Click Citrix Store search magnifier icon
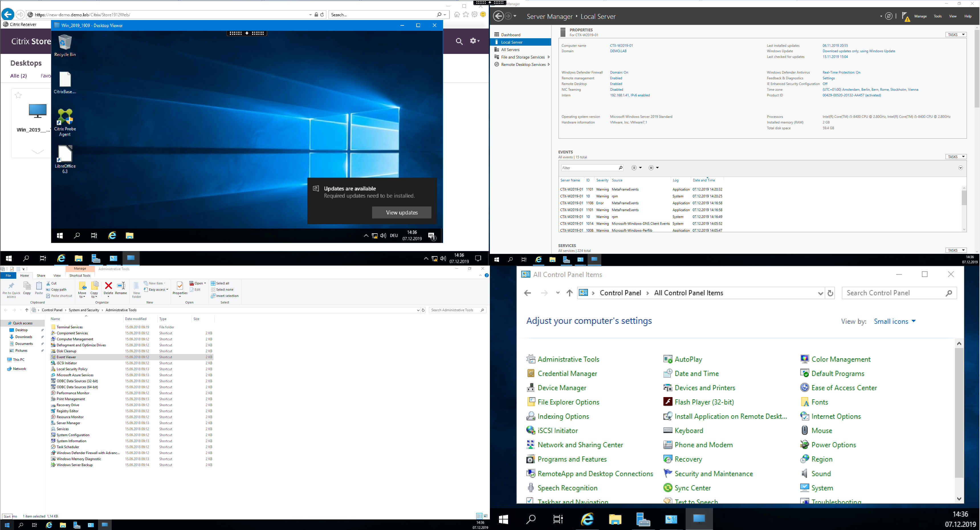This screenshot has height=530, width=980. coord(459,41)
